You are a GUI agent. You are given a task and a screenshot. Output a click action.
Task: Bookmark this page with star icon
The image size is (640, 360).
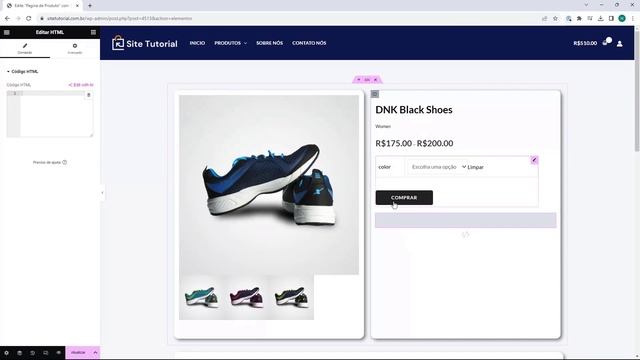pos(556,18)
